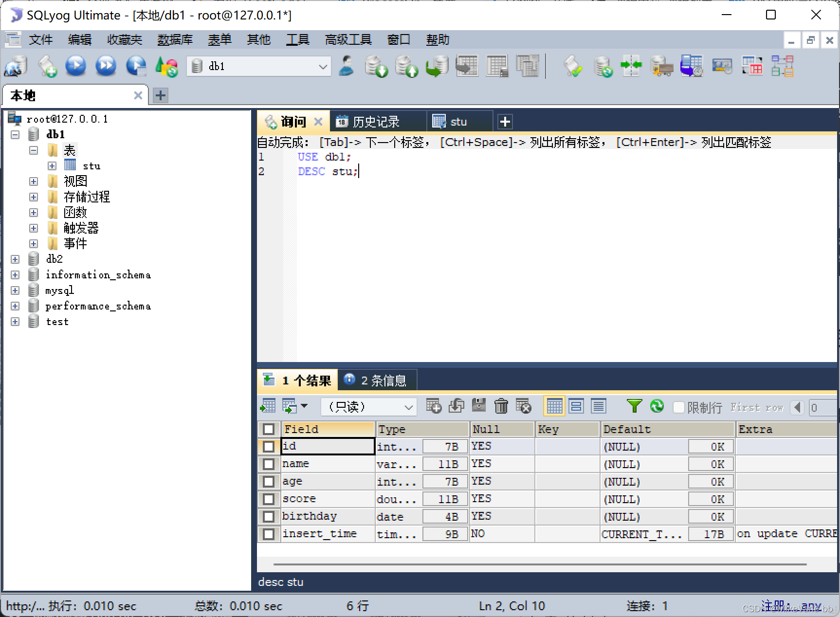Click the Format Query checkmark icon
Image resolution: width=840 pixels, height=617 pixels.
[572, 67]
